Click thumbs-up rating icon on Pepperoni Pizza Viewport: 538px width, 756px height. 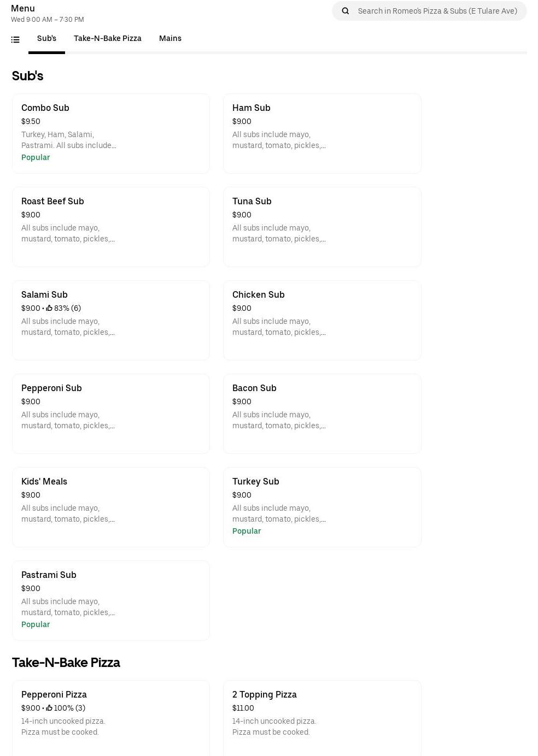pos(49,708)
